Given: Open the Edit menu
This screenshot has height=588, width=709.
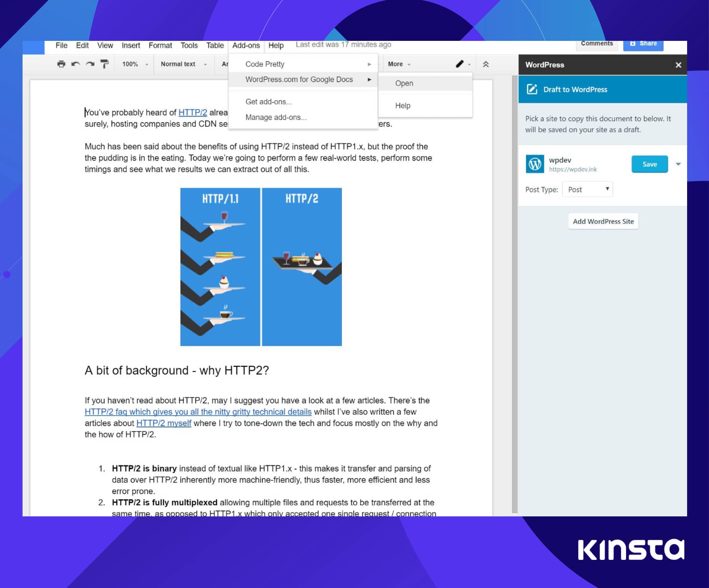Looking at the screenshot, I should (82, 45).
